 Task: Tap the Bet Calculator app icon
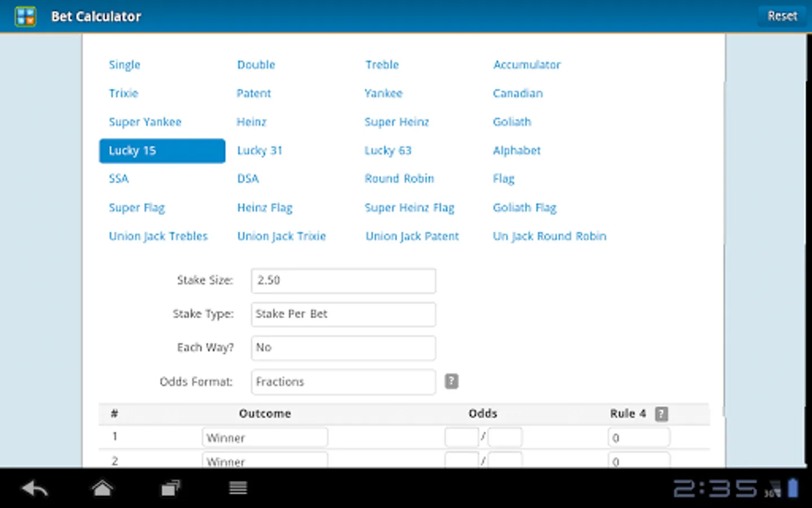coord(25,16)
